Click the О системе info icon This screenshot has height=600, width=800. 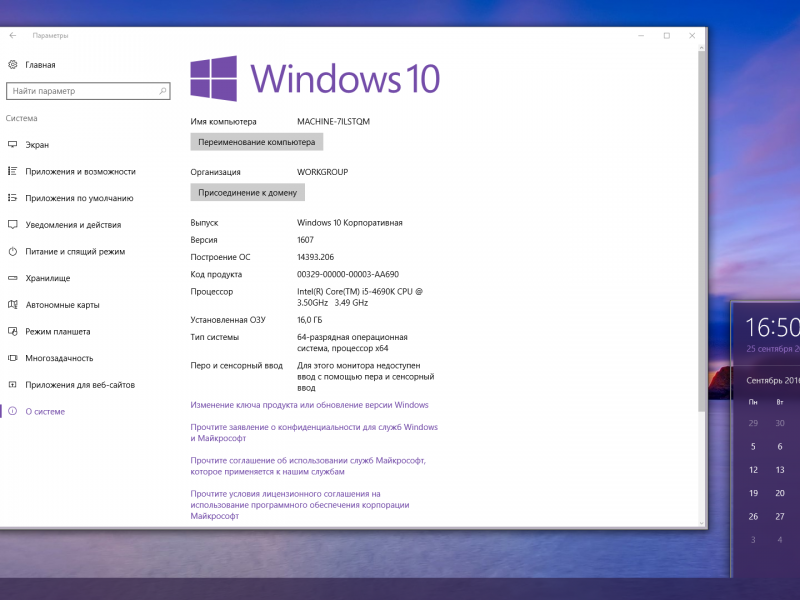click(13, 411)
